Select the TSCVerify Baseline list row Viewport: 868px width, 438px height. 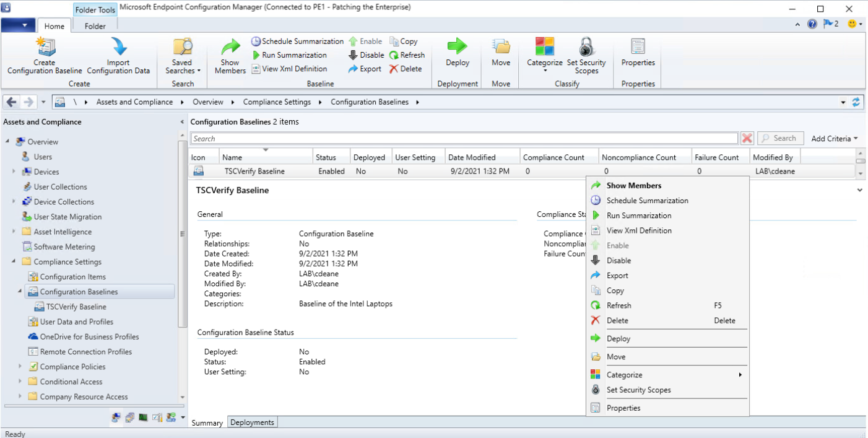522,172
